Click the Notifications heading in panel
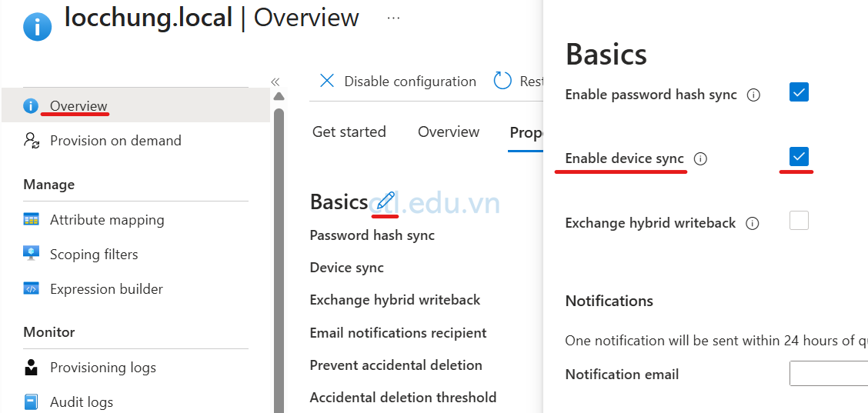 [x=609, y=301]
